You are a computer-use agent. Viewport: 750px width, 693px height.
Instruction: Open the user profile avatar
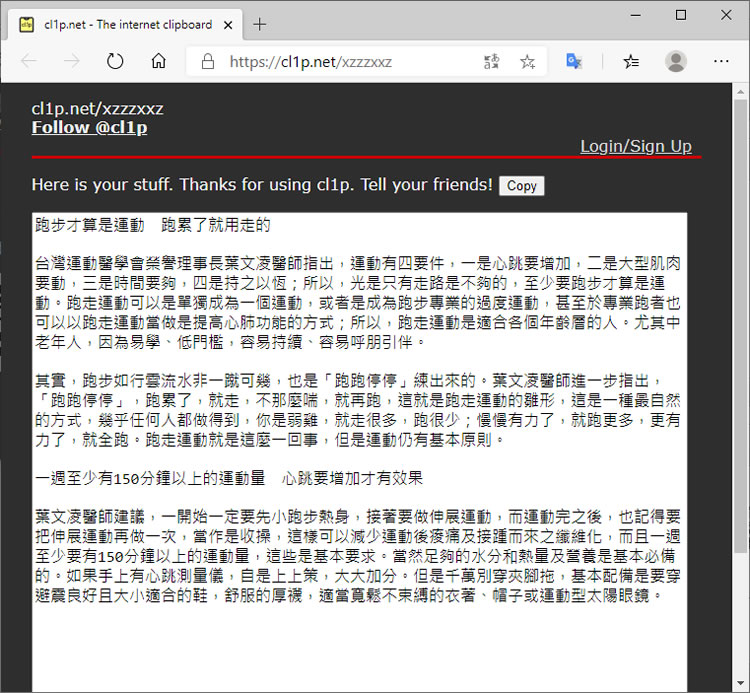(x=676, y=61)
